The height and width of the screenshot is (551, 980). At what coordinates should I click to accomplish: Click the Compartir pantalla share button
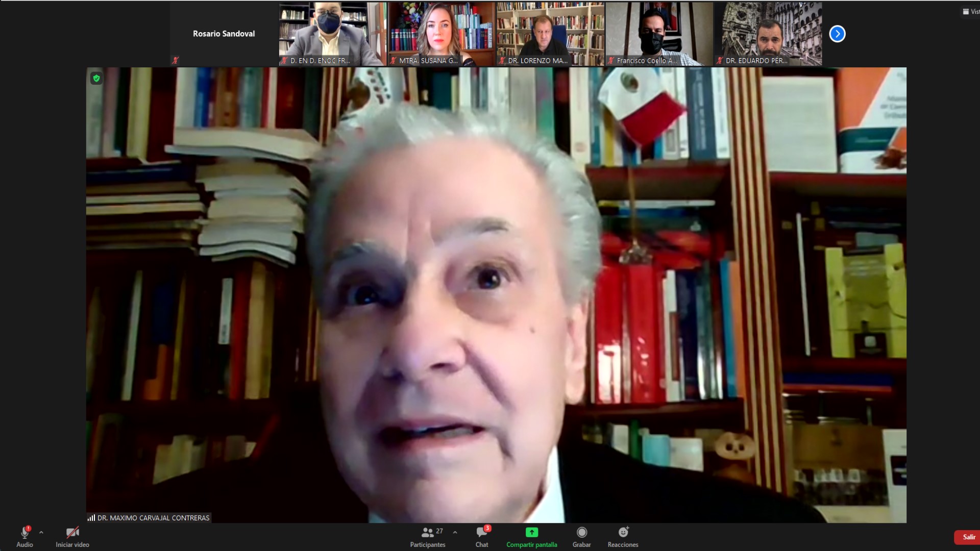(x=531, y=537)
